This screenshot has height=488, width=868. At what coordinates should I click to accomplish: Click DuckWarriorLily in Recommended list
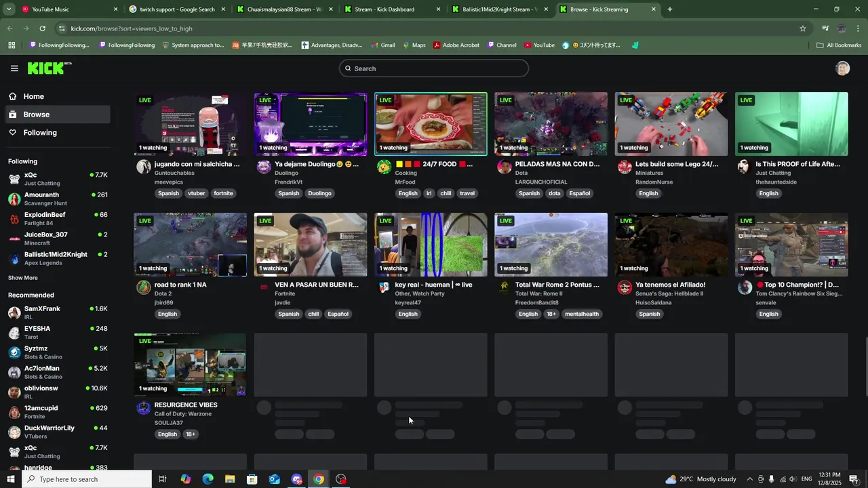(58, 432)
